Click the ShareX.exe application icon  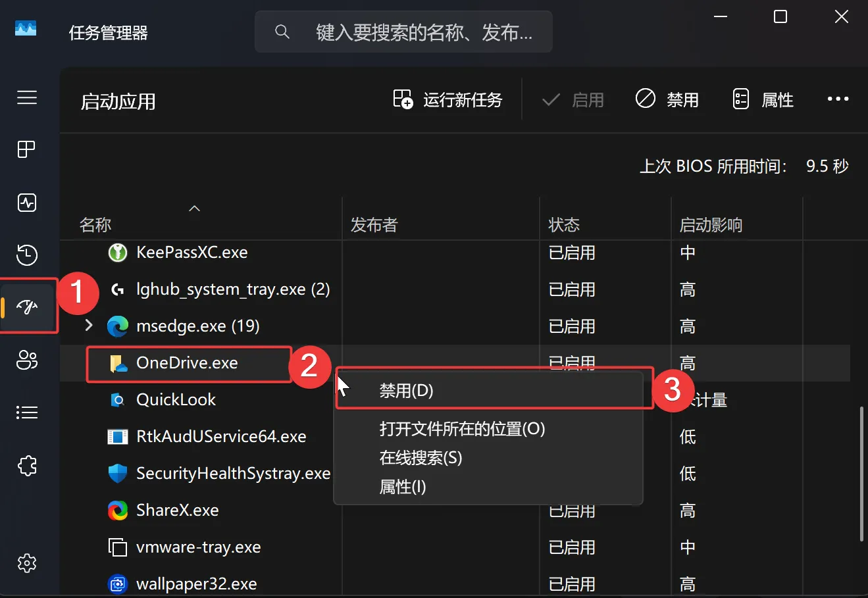[x=116, y=510]
